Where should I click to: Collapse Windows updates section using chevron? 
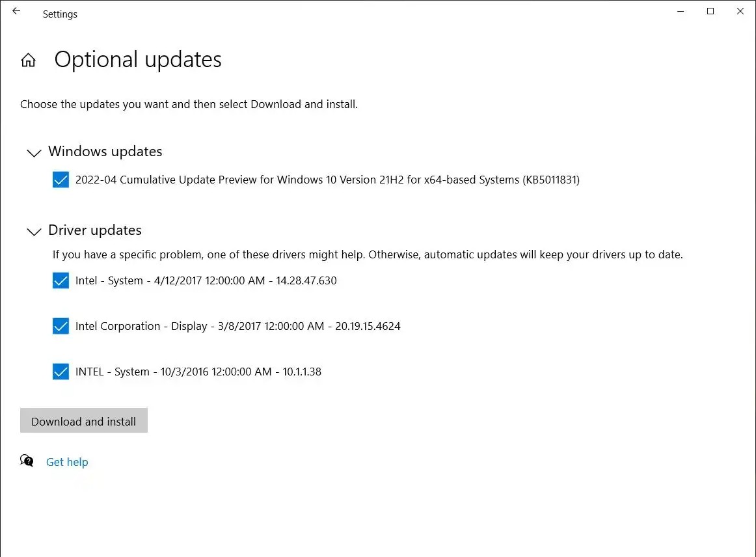click(x=33, y=153)
